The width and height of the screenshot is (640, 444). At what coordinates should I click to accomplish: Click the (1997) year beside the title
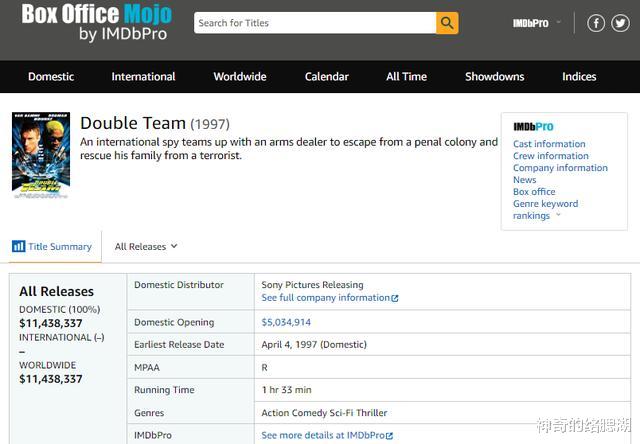click(x=210, y=124)
